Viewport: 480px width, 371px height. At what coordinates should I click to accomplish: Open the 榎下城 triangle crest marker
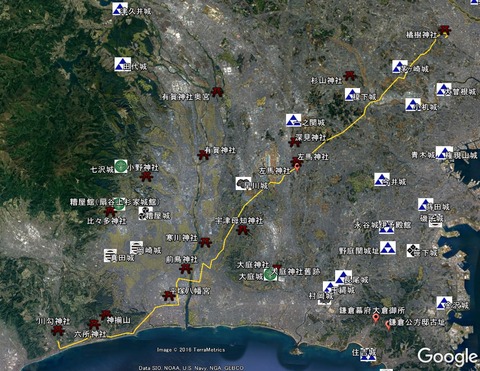click(352, 94)
